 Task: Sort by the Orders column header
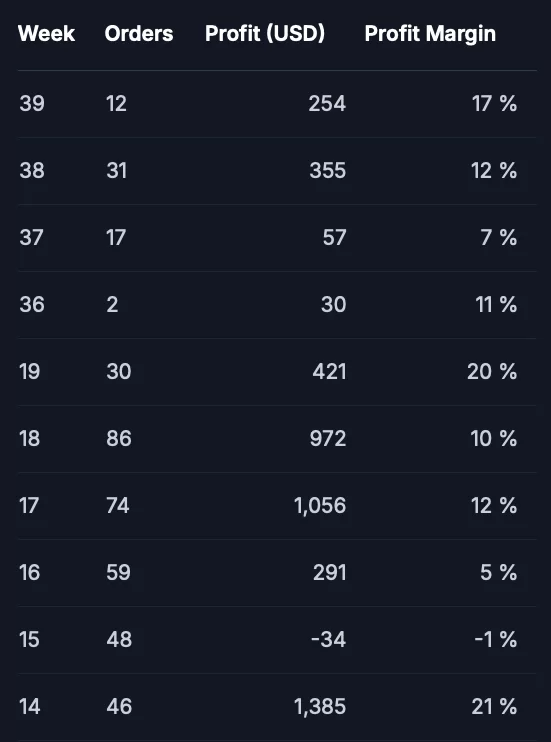click(139, 34)
